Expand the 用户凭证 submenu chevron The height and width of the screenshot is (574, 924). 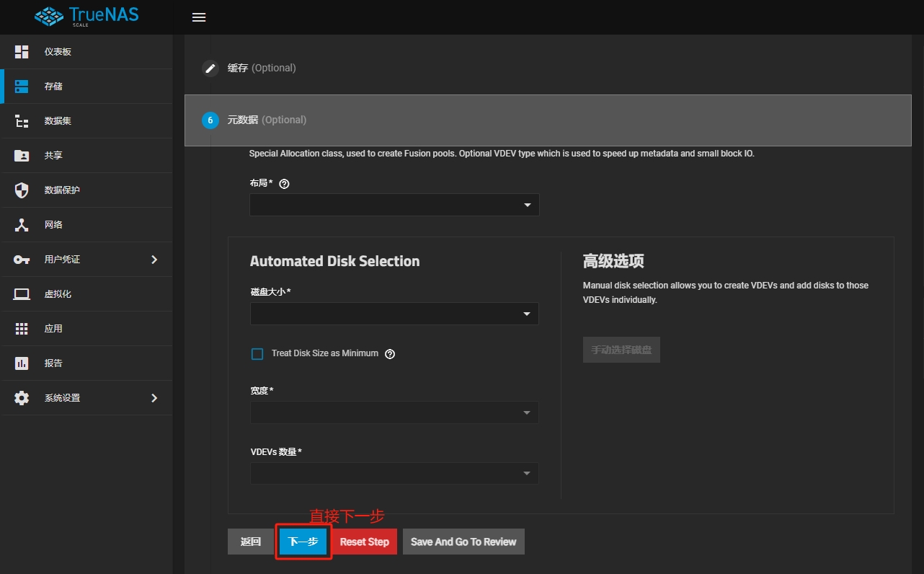click(154, 260)
